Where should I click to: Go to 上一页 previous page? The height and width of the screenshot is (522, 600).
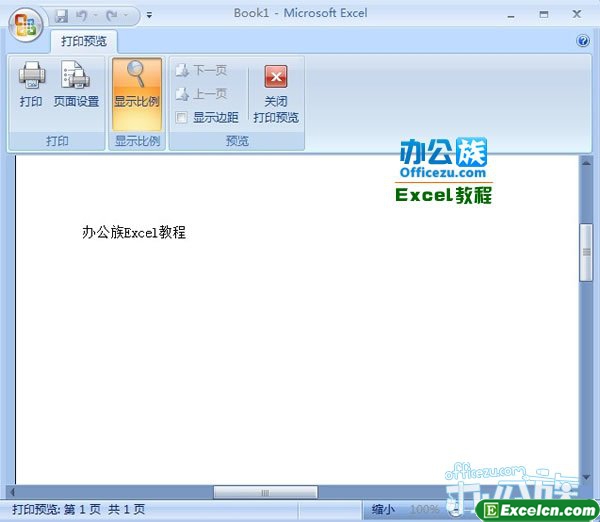tap(201, 94)
